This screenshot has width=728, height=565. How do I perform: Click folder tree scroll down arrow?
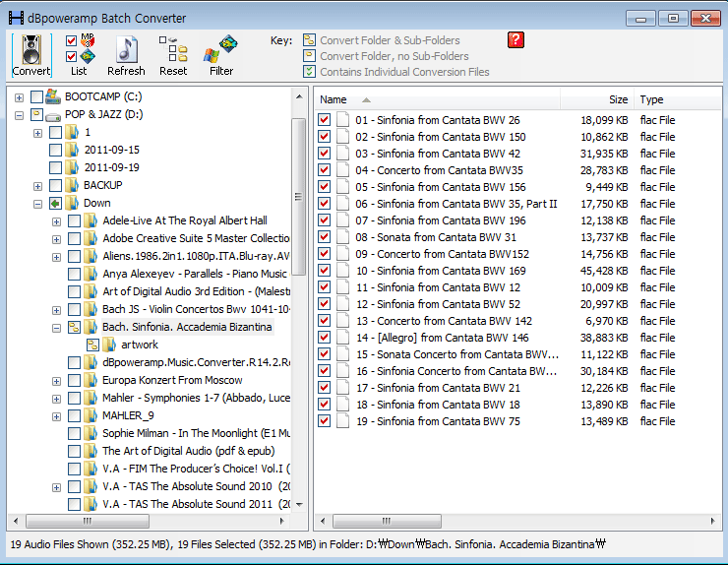click(x=299, y=504)
